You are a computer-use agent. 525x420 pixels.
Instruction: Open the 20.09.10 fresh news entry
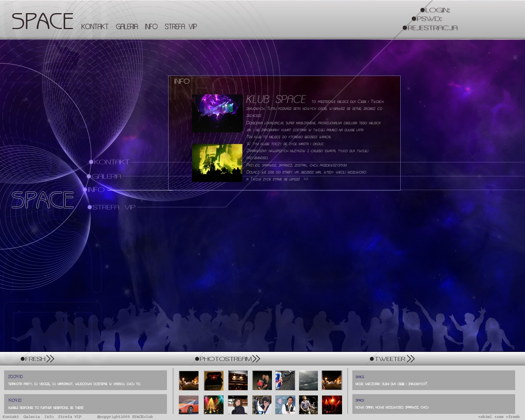click(85, 380)
